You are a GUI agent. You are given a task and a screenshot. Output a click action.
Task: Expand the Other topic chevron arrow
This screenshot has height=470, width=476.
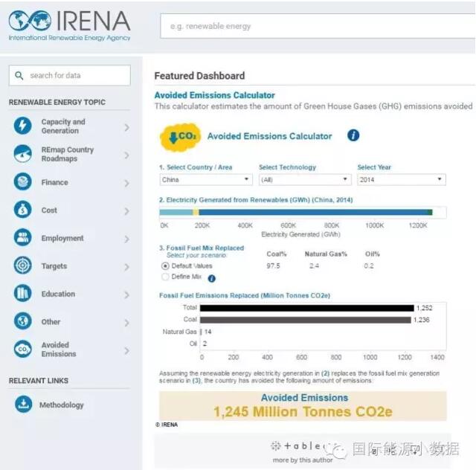point(126,323)
